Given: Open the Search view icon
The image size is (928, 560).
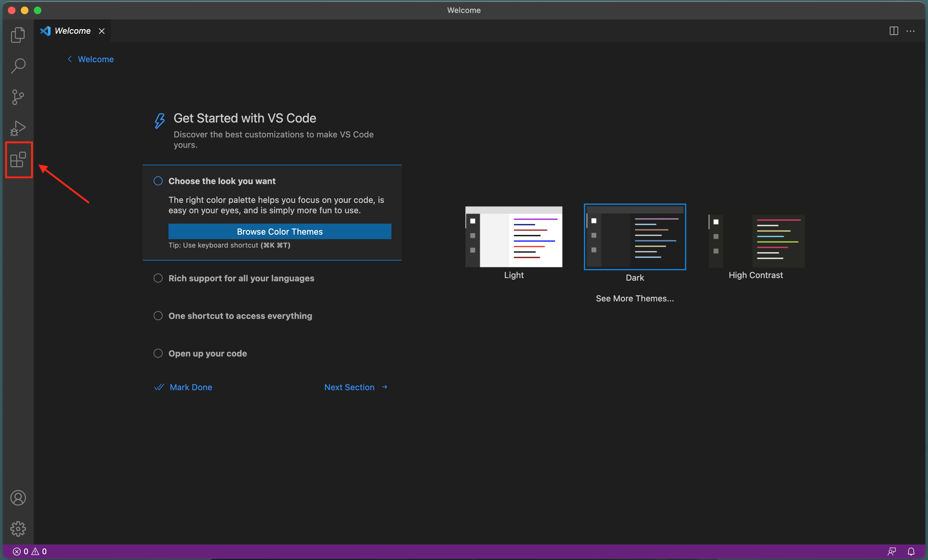Looking at the screenshot, I should (x=18, y=65).
